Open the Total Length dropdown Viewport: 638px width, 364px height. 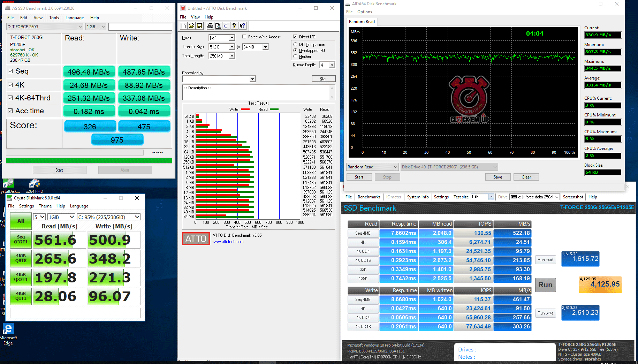(231, 56)
